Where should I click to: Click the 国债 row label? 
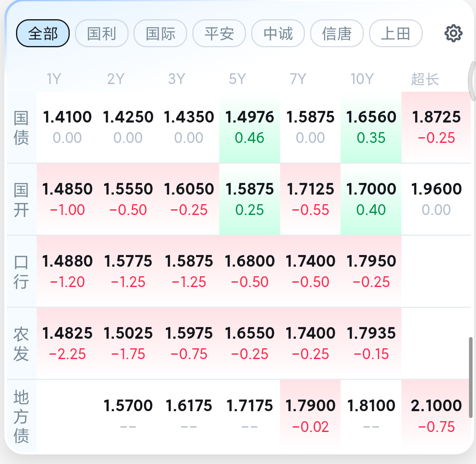21,128
